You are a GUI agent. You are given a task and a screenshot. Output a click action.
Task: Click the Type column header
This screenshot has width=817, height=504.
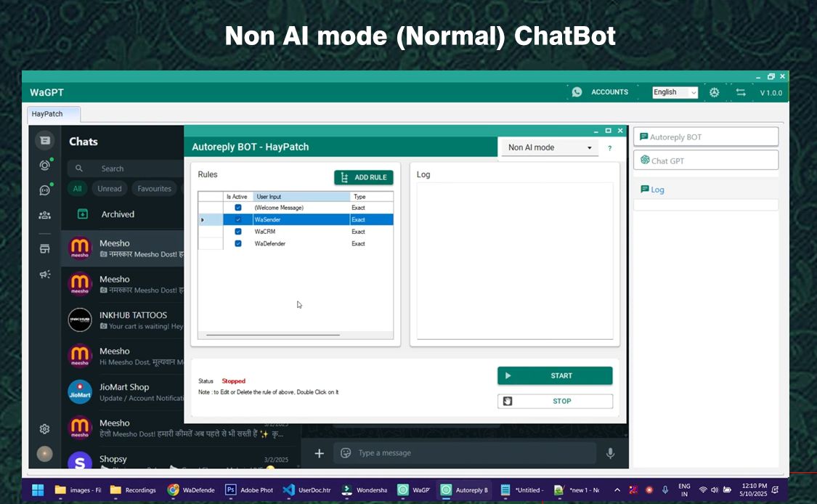[x=372, y=197]
